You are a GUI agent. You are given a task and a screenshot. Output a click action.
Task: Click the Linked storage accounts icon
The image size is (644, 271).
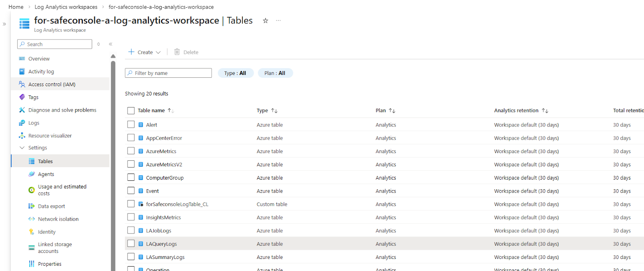click(32, 248)
